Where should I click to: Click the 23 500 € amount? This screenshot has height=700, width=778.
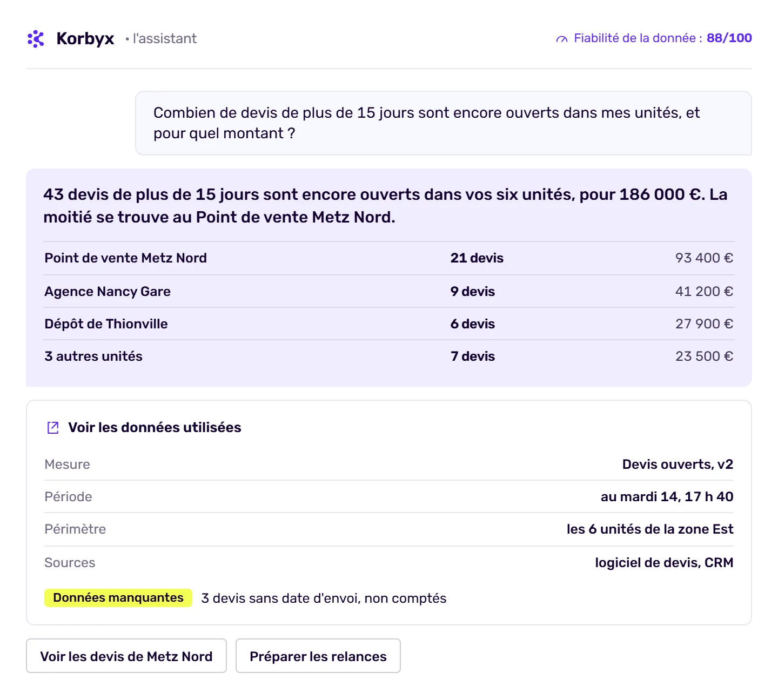point(704,356)
